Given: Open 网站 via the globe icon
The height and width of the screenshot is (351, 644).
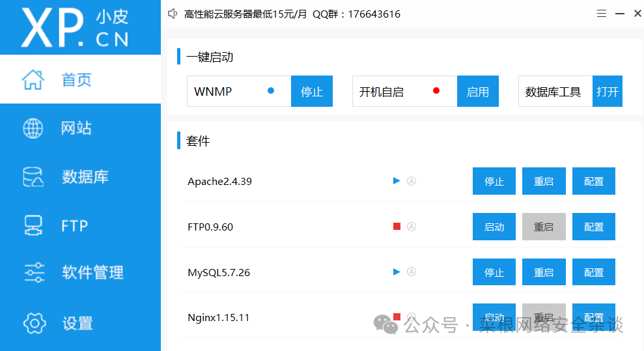Looking at the screenshot, I should click(x=33, y=128).
